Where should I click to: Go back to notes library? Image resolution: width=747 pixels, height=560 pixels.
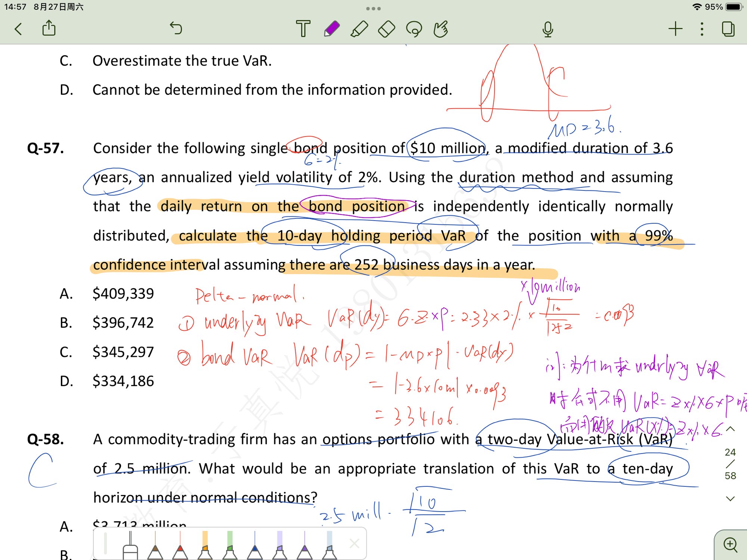[x=18, y=29]
